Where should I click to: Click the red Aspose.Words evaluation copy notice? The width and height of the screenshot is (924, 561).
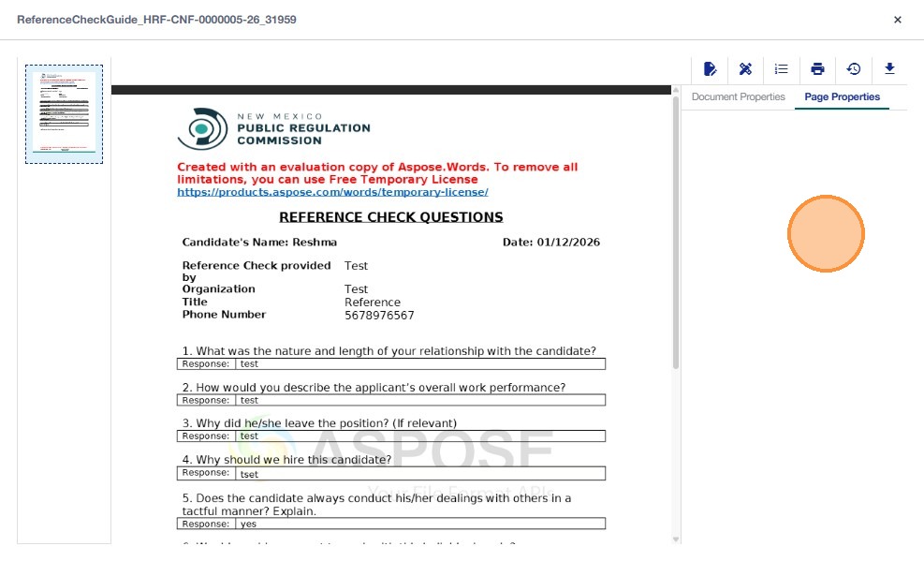(377, 173)
